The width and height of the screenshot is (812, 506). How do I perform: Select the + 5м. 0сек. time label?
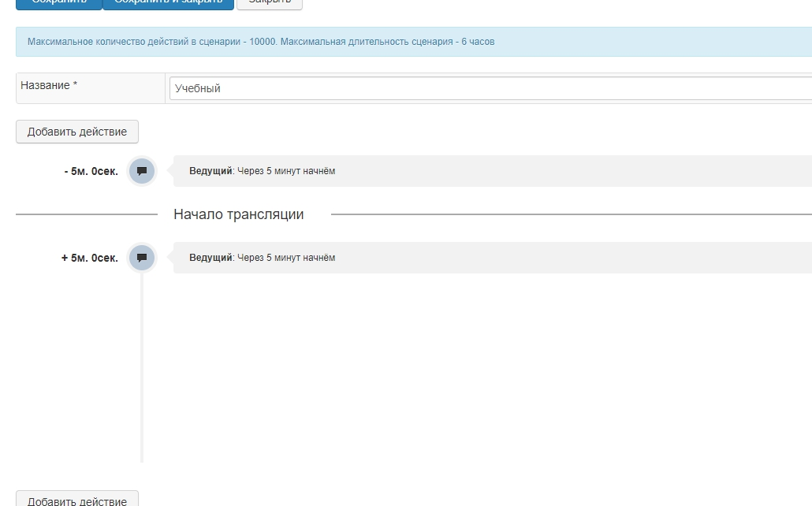point(90,258)
